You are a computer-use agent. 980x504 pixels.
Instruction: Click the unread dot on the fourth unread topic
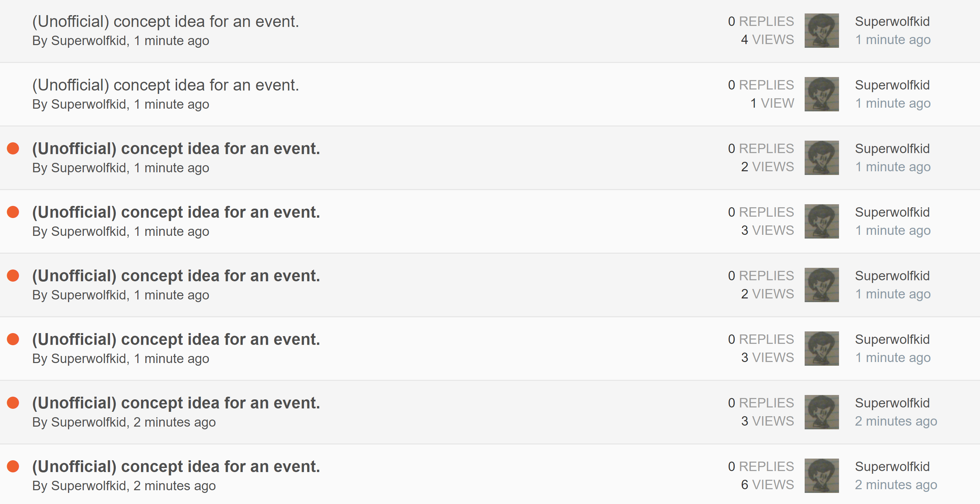click(x=13, y=339)
